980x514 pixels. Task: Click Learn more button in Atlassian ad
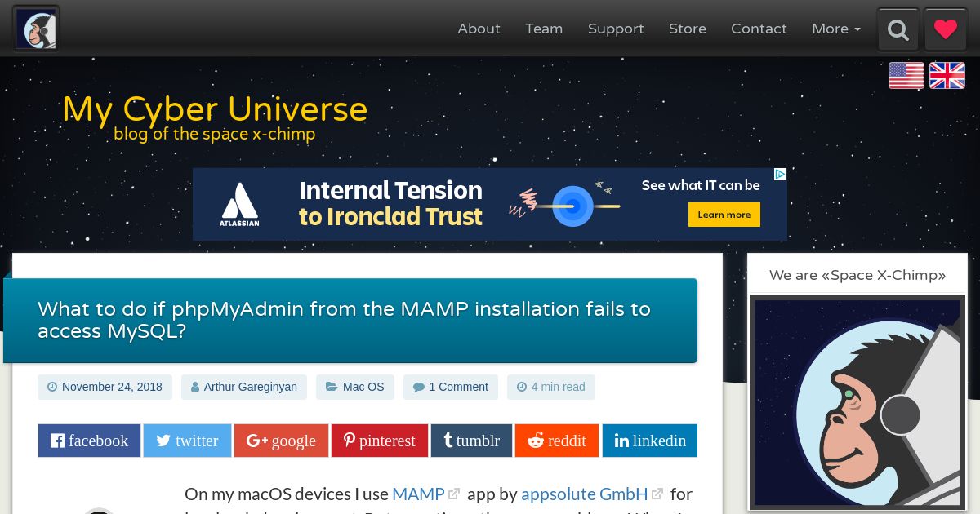(724, 215)
